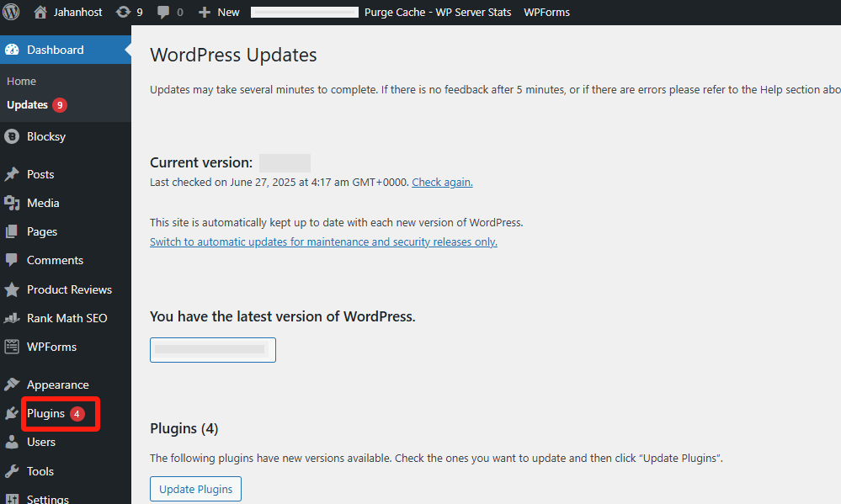Screen dimensions: 841x504
Task: Click the Product Reviews star icon
Action: pyautogui.click(x=12, y=289)
